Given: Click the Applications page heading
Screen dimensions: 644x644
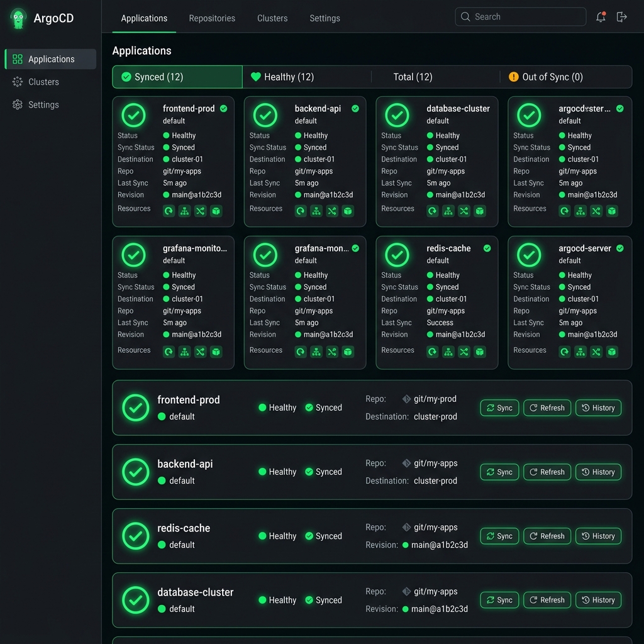Looking at the screenshot, I should point(142,50).
